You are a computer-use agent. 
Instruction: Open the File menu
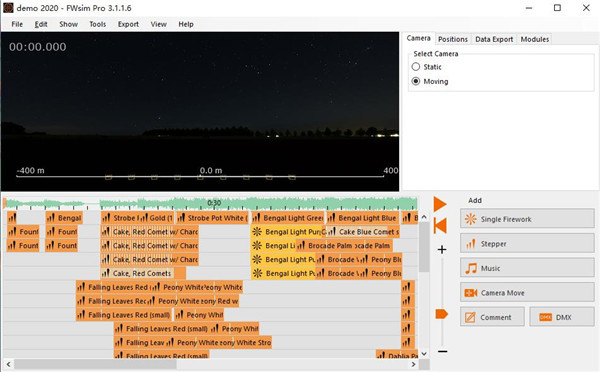point(17,24)
